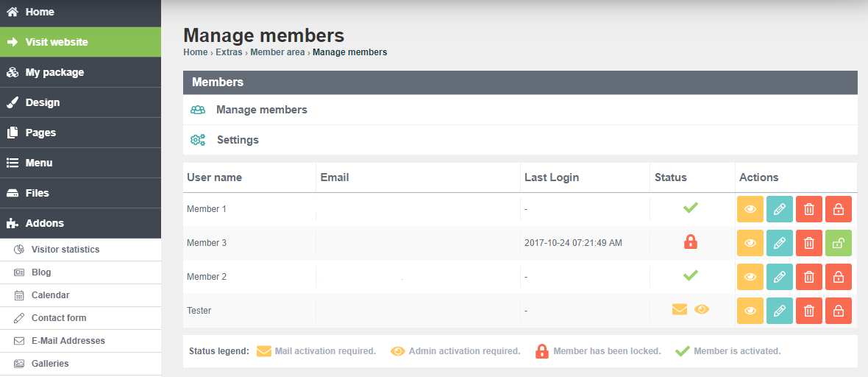Expand the Design sidebar section
Screen dimensions: 868x377
[80, 102]
